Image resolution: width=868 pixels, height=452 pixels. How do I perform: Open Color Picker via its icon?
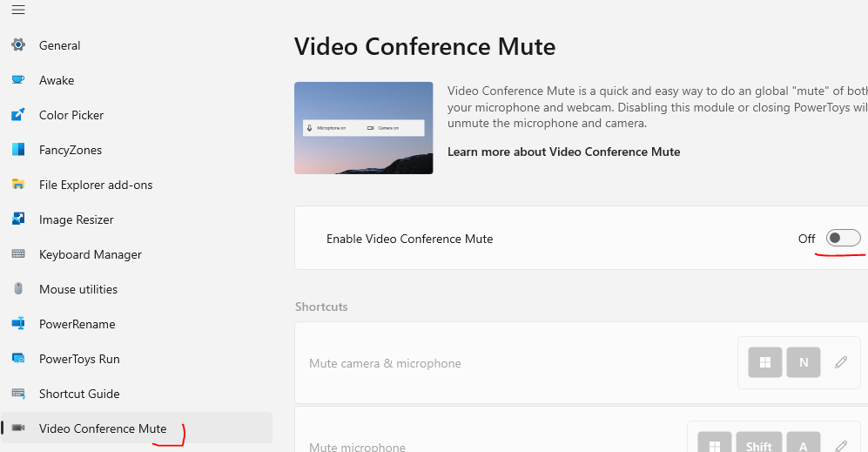[18, 115]
